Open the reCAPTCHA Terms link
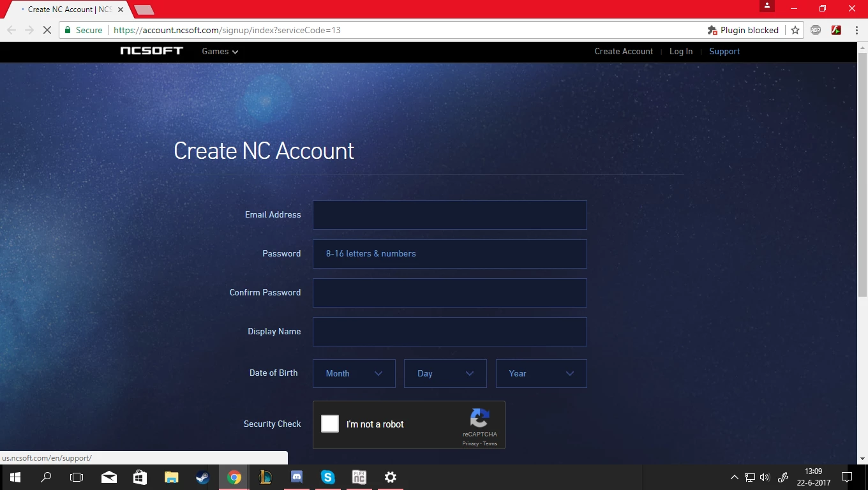 [x=490, y=443]
